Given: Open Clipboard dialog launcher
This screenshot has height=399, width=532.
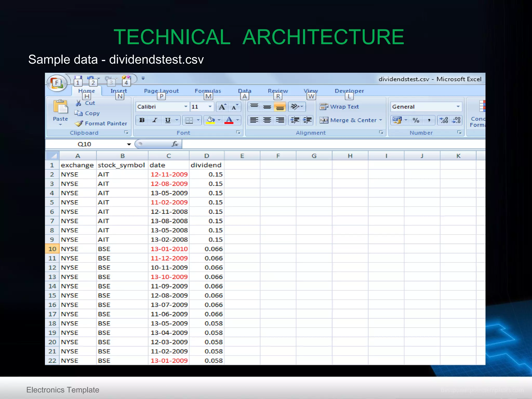Looking at the screenshot, I should click(127, 132).
